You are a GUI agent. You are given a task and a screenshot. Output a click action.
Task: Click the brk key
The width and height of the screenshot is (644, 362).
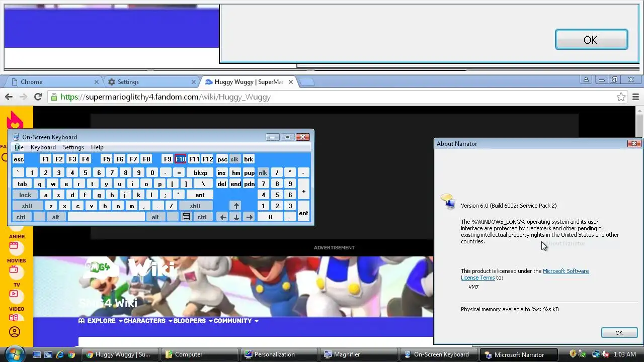tap(249, 159)
